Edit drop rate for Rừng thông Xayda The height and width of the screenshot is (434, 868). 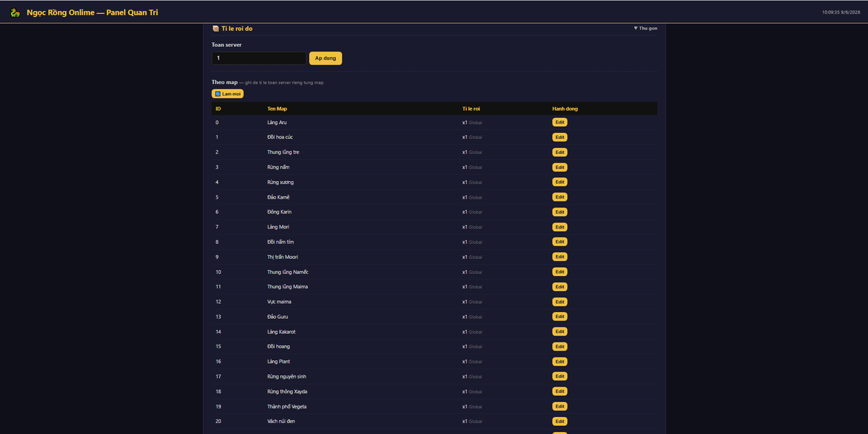pyautogui.click(x=559, y=391)
